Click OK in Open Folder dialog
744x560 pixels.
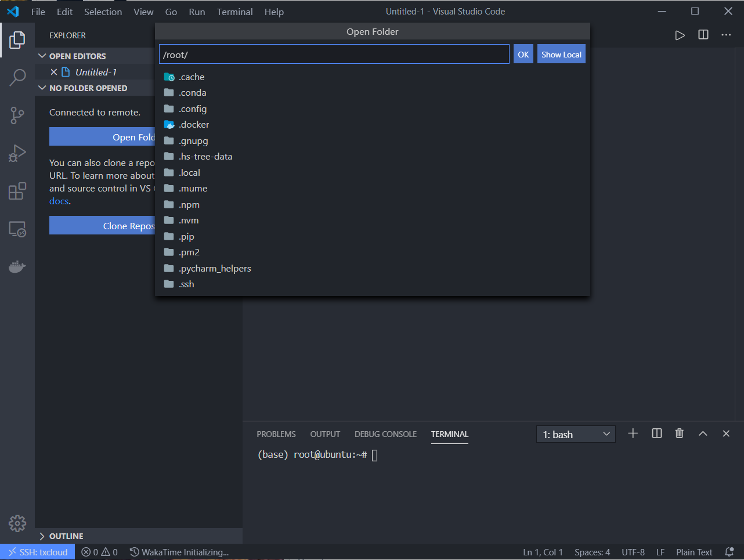coord(523,55)
